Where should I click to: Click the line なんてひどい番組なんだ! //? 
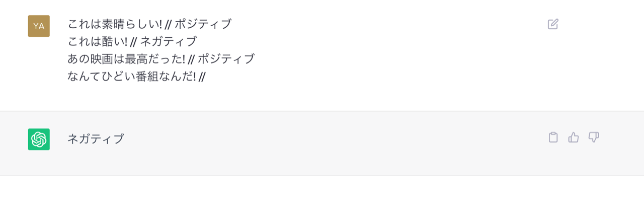pyautogui.click(x=136, y=77)
